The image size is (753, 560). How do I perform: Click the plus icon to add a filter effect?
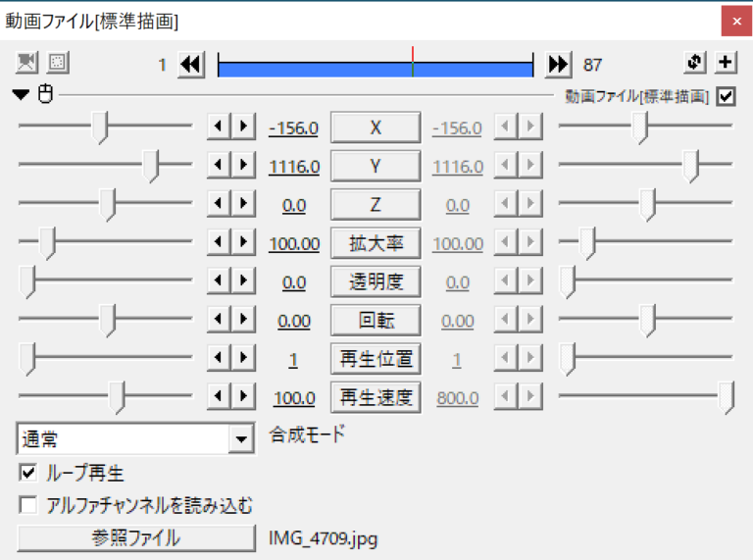726,64
